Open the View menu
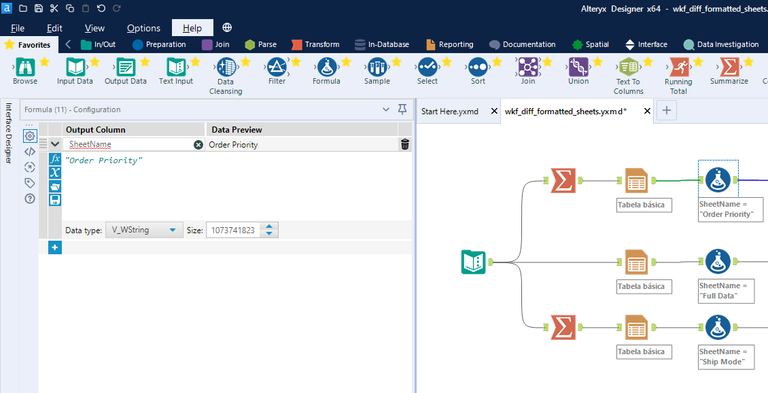The height and width of the screenshot is (393, 768). pyautogui.click(x=95, y=28)
